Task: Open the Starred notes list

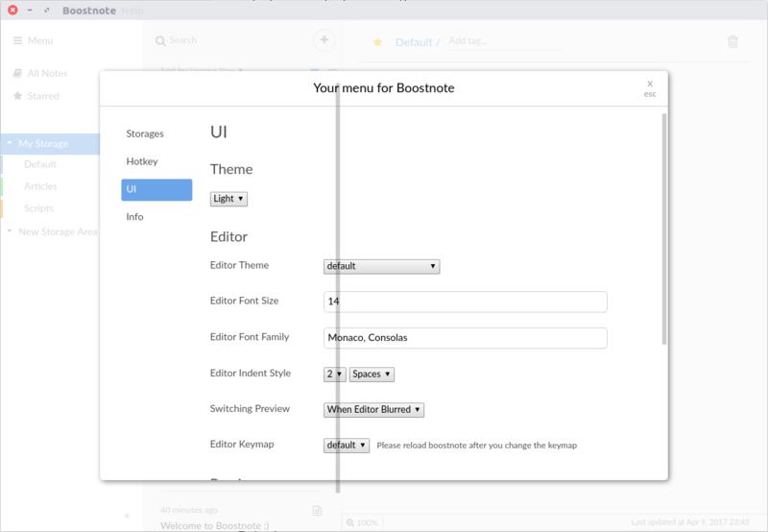Action: [43, 96]
